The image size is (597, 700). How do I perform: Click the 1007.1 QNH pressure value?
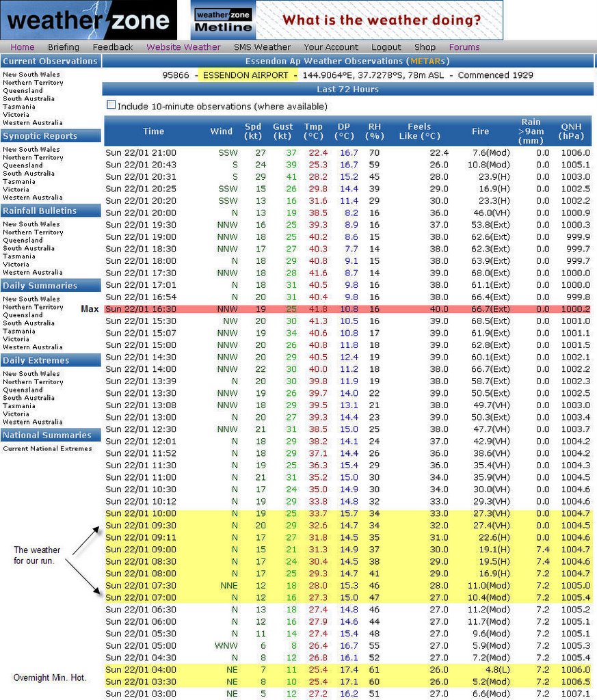point(576,694)
